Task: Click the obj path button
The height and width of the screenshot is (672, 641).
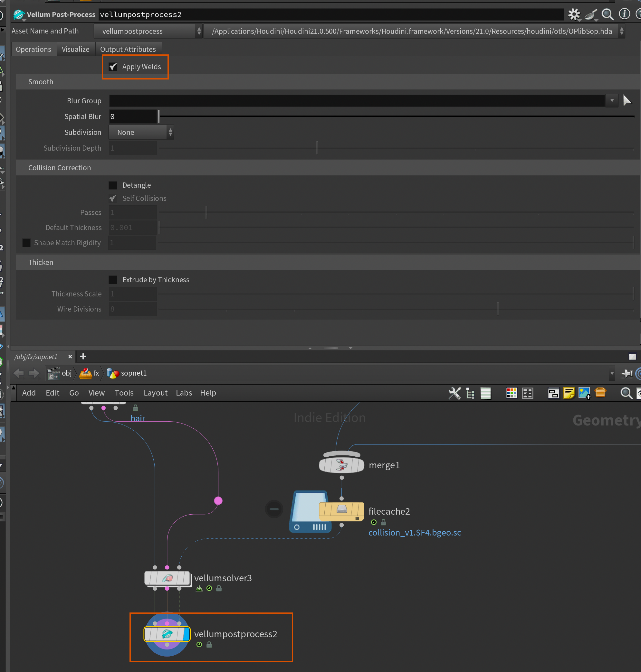Action: click(x=60, y=373)
